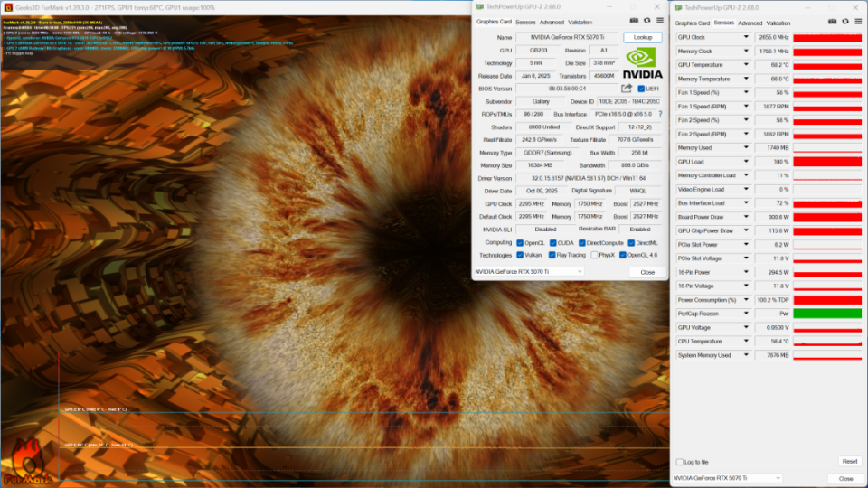Image resolution: width=868 pixels, height=488 pixels.
Task: Click the screenshot camera icon in the Sensors GPU-Z window
Action: (x=832, y=22)
